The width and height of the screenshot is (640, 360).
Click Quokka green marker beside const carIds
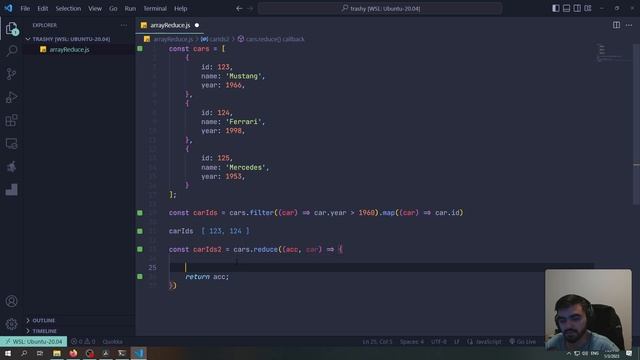(x=140, y=213)
